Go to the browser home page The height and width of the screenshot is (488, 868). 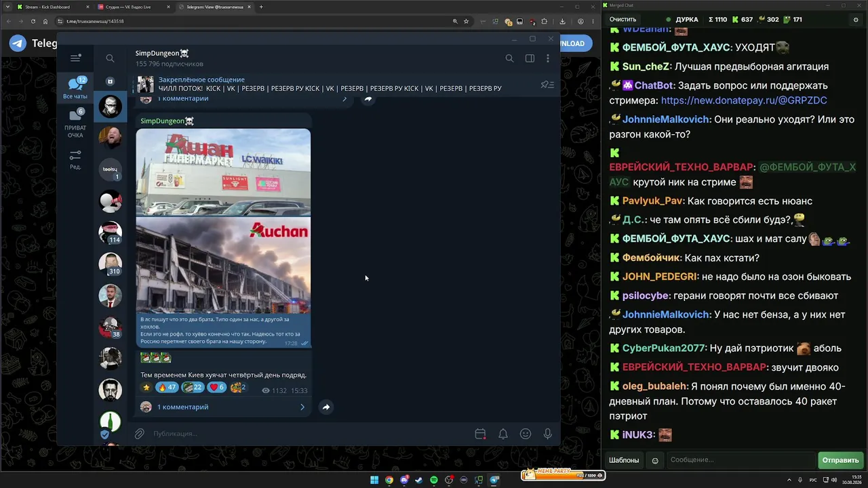click(45, 21)
